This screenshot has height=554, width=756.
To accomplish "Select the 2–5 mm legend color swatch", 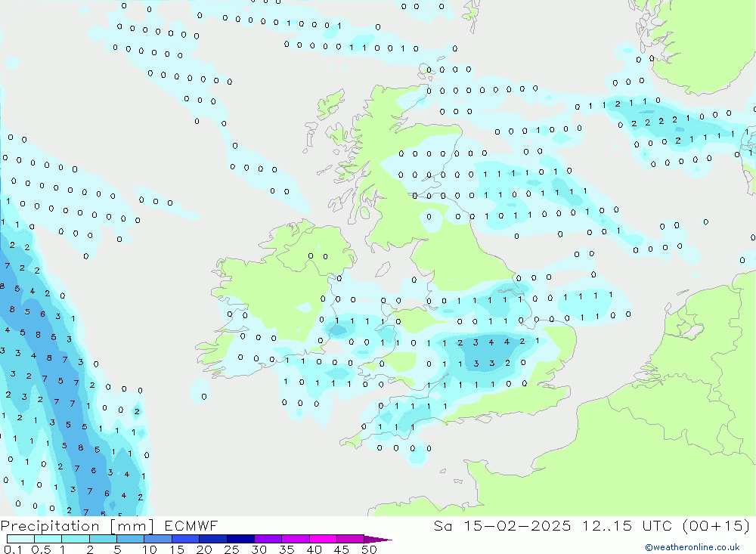I will [103, 539].
